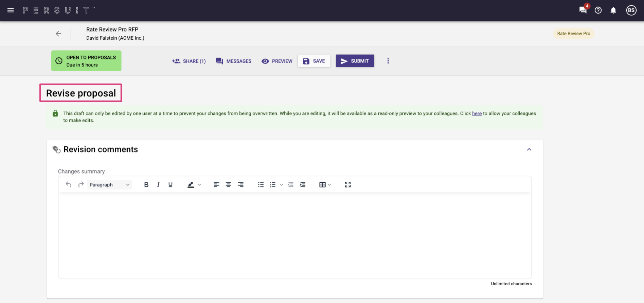Insert a numbered list
Image resolution: width=644 pixels, height=303 pixels.
click(273, 184)
